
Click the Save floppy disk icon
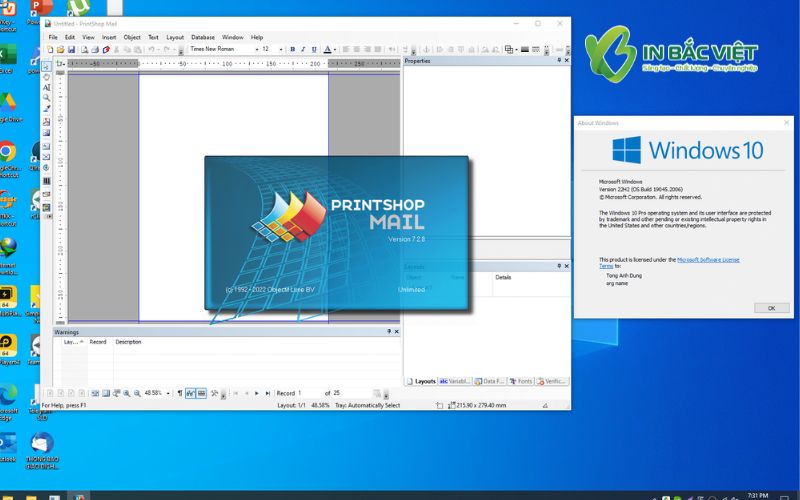[x=71, y=49]
